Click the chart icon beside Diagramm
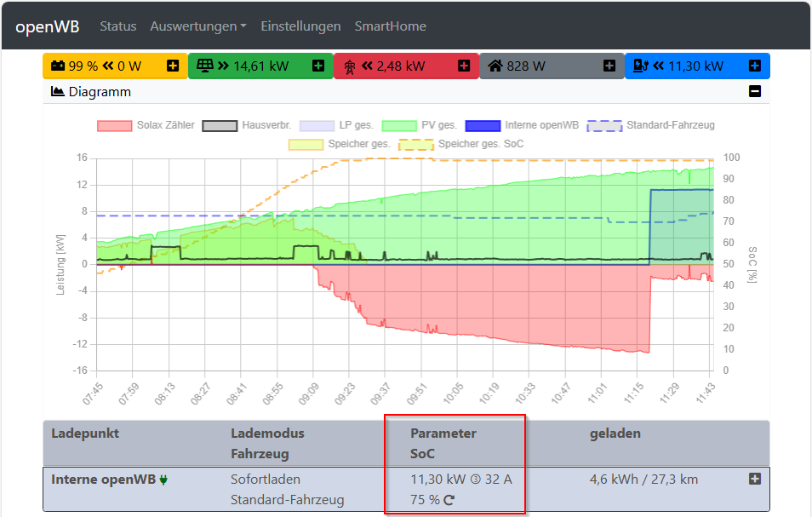Image resolution: width=812 pixels, height=517 pixels. (58, 92)
